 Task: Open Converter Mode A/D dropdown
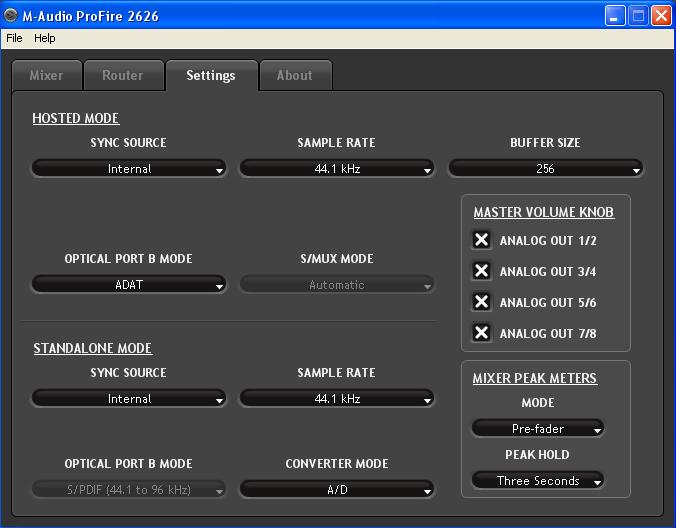click(337, 490)
